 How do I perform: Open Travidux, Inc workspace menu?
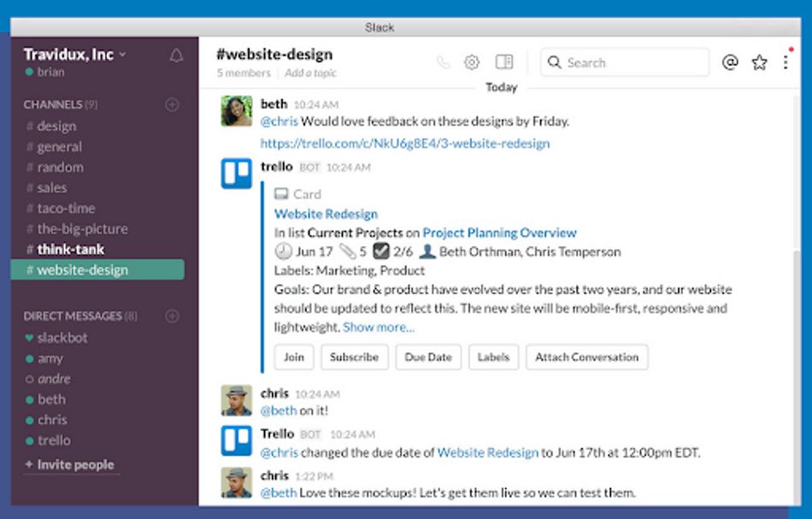click(74, 55)
